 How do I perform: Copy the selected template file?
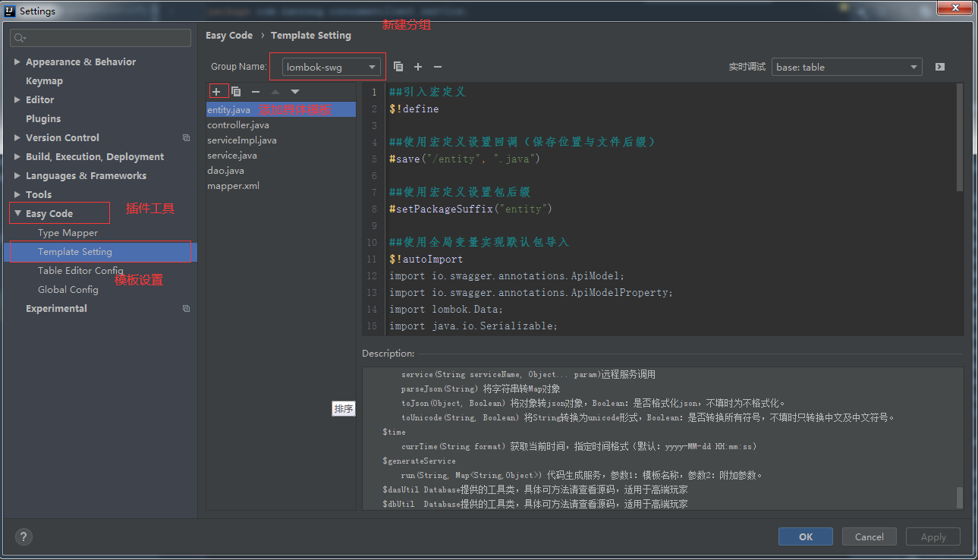(x=236, y=92)
